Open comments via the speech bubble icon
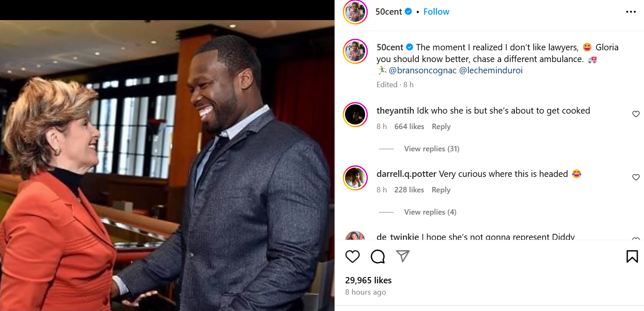 click(x=378, y=256)
